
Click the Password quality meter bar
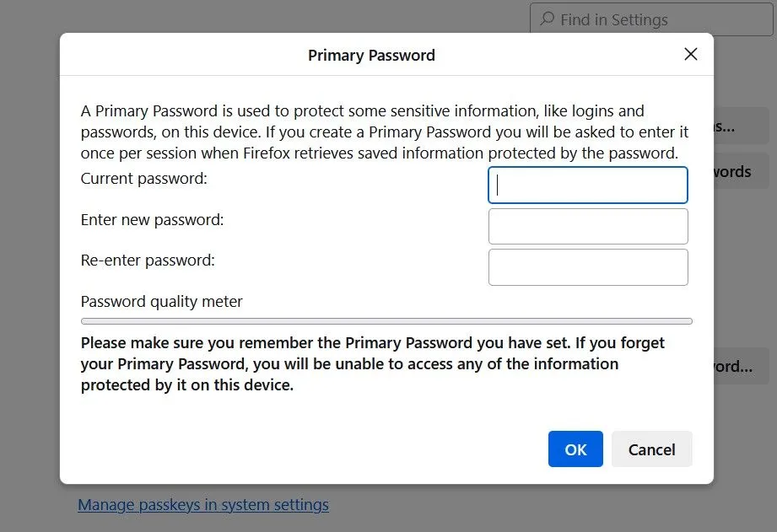(386, 321)
